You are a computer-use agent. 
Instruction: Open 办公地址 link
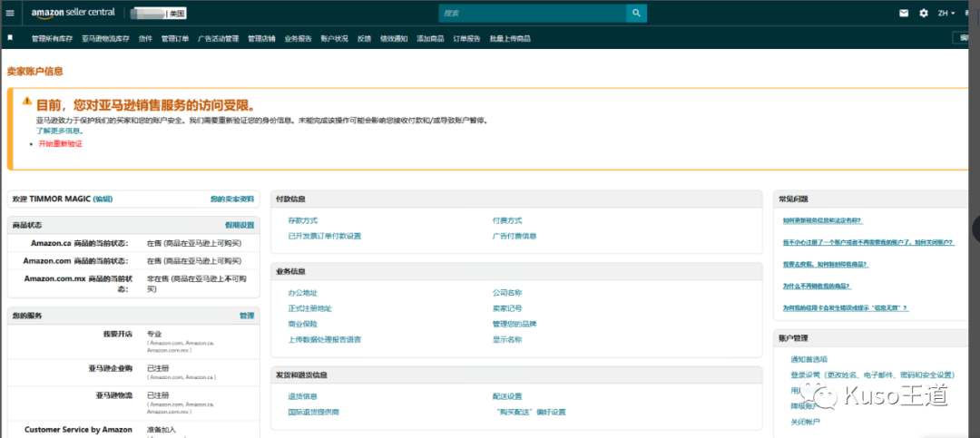click(302, 293)
